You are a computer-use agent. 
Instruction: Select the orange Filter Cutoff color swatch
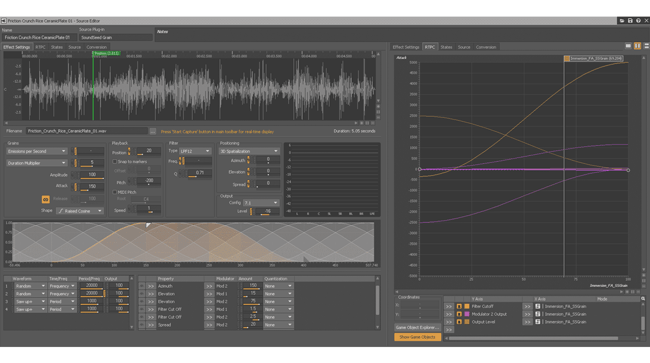tap(467, 307)
